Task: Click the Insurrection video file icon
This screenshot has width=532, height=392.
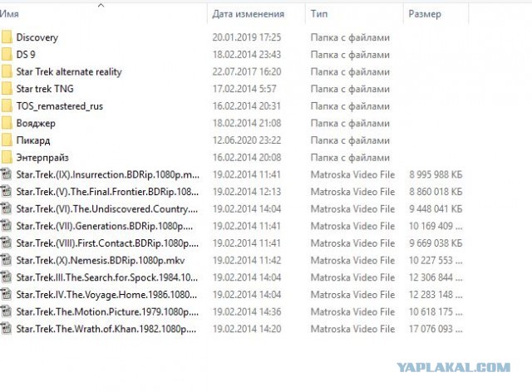Action: tap(6, 174)
